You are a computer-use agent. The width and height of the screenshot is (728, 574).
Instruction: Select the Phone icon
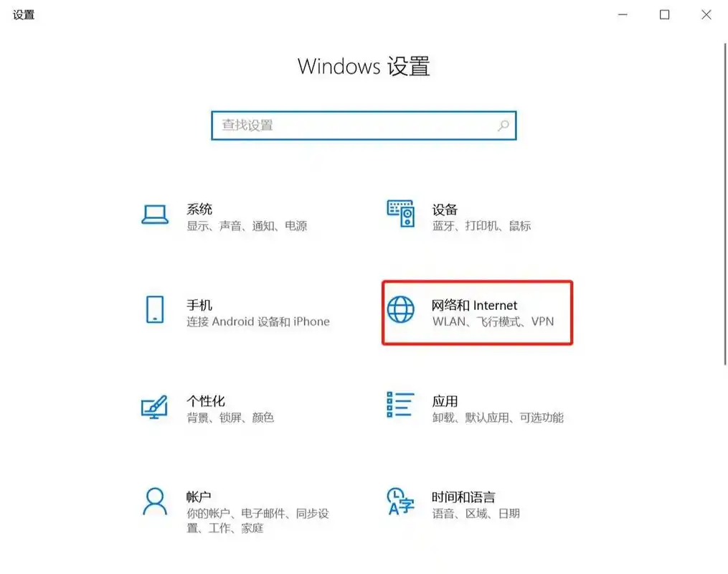pyautogui.click(x=155, y=309)
